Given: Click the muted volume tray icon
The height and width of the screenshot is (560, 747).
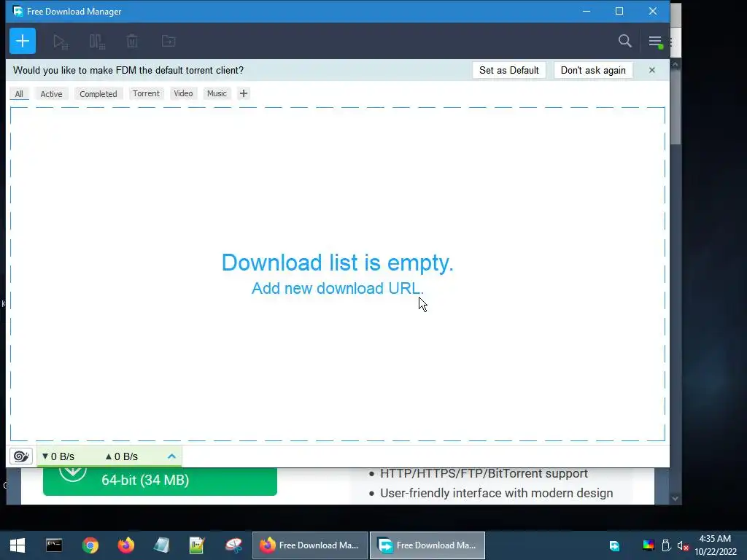Looking at the screenshot, I should pyautogui.click(x=683, y=545).
